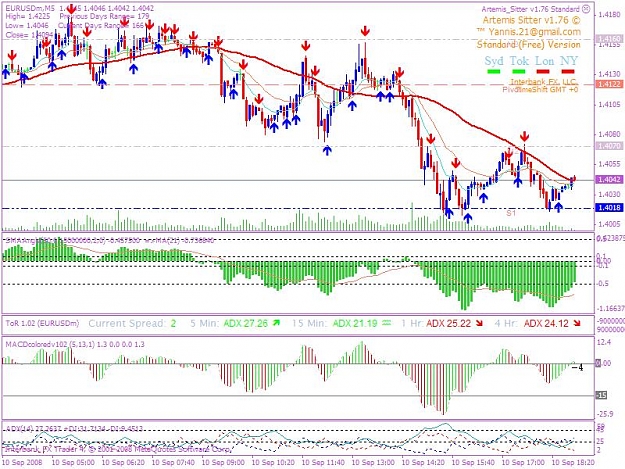This screenshot has width=625, height=469.
Task: Click the '10 Sep 13:00' time axis label
Action: pos(373,463)
